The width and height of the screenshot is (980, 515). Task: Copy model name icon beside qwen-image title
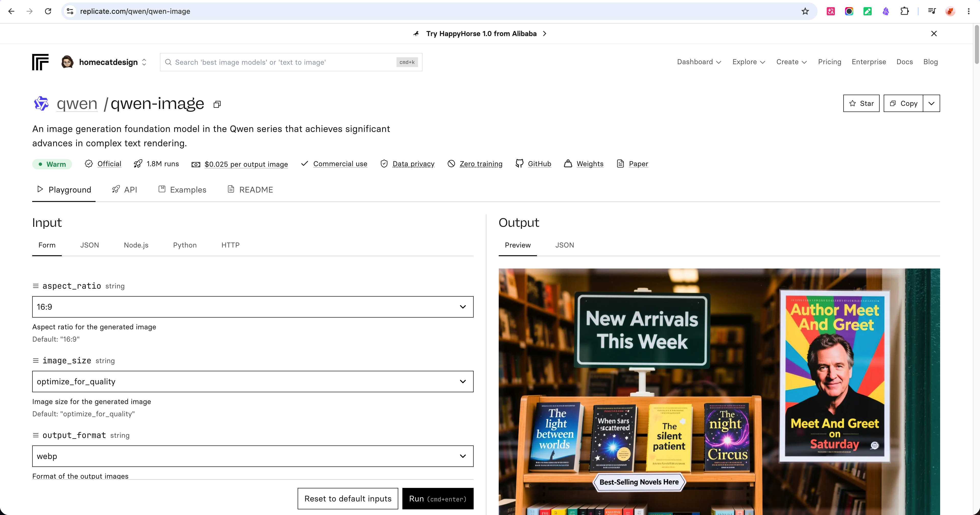coord(217,104)
